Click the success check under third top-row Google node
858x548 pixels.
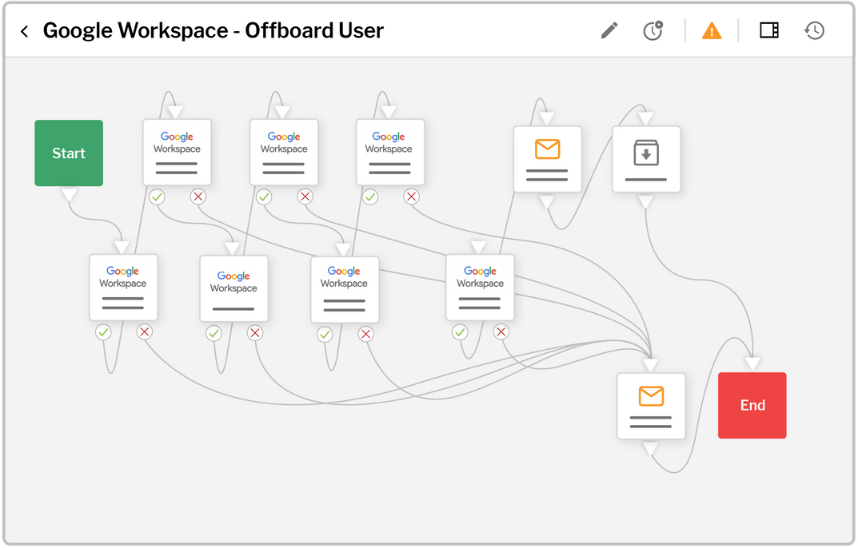[x=370, y=197]
